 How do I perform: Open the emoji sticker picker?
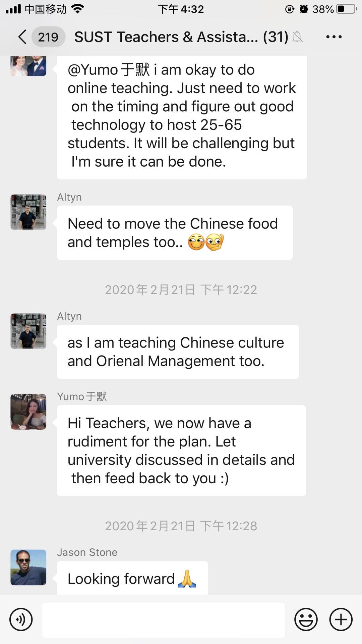tap(306, 620)
